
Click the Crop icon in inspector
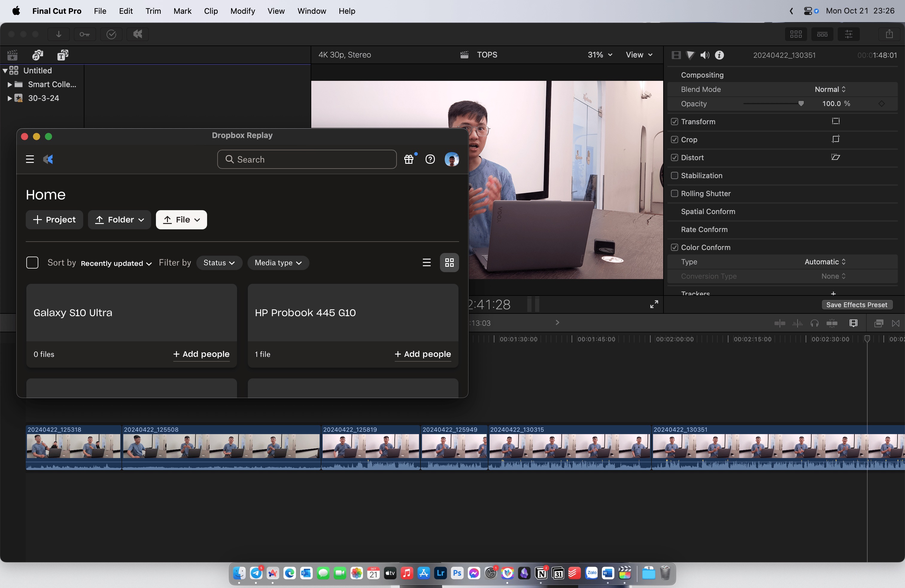(x=835, y=139)
